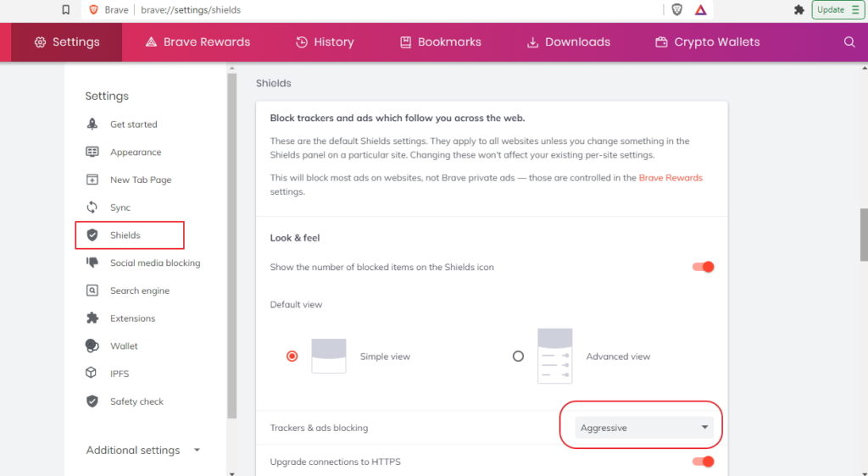Follow the Brave Rewards settings link
Image resolution: width=868 pixels, height=476 pixels.
pos(670,178)
